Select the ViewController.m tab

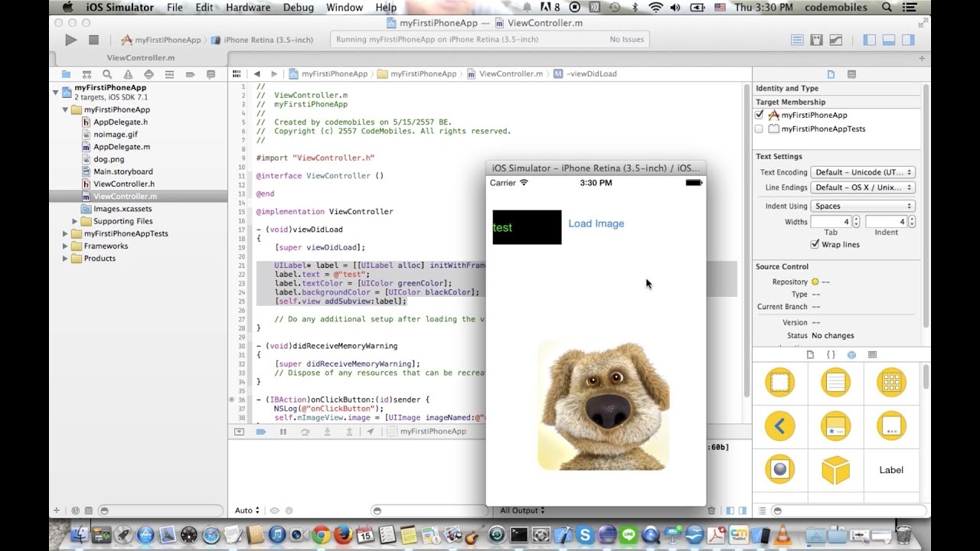point(140,58)
